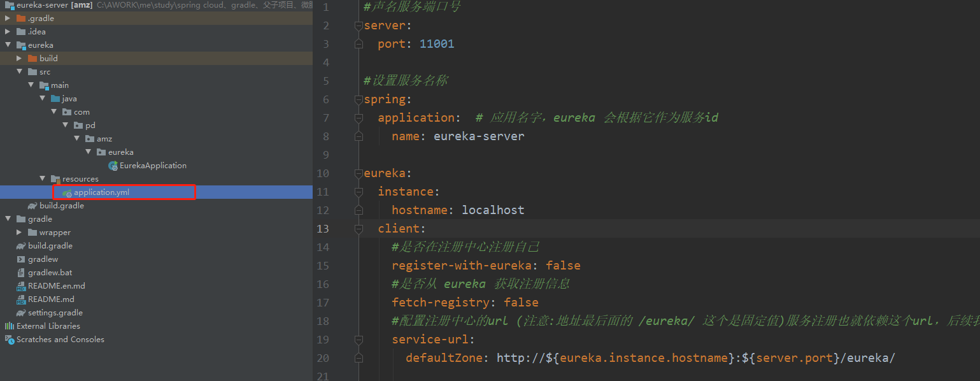Select Scratches and Consoles node

tap(60, 340)
